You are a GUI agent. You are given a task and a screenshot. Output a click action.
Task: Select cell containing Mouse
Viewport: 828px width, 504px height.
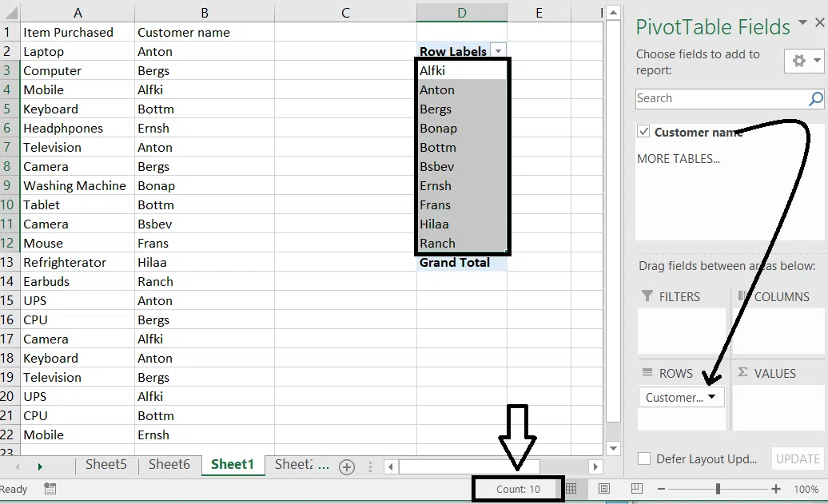78,244
